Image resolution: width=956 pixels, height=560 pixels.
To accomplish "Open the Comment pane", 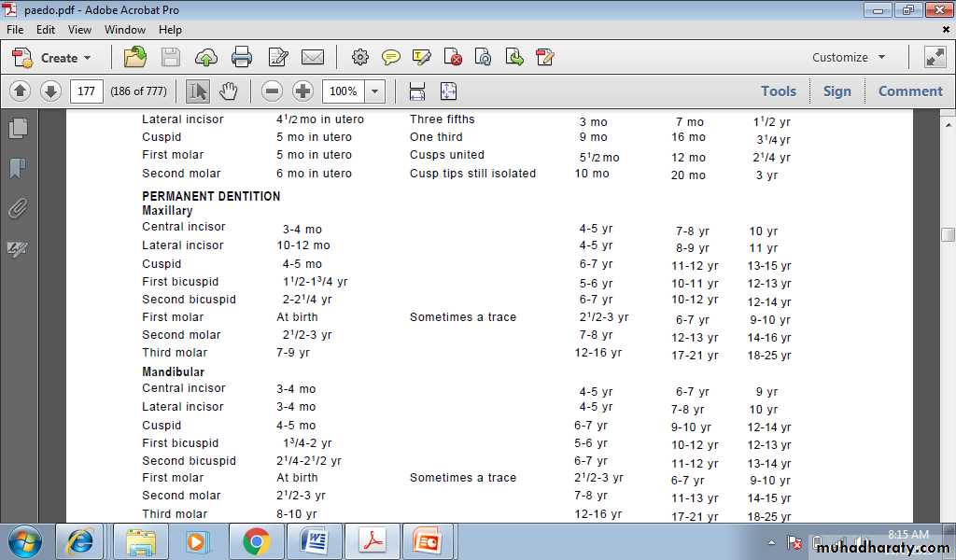I will point(910,91).
